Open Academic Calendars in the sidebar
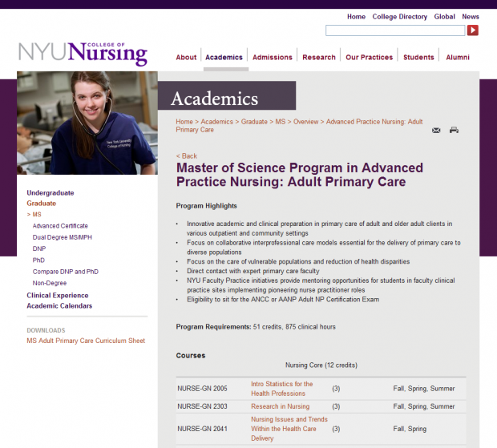This screenshot has width=497, height=448. coord(59,305)
